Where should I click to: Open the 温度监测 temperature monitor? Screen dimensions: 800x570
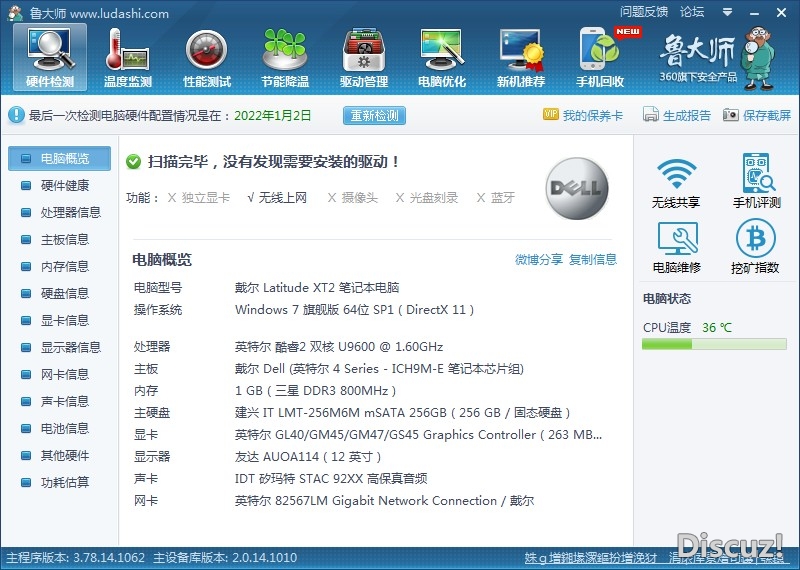(x=128, y=58)
